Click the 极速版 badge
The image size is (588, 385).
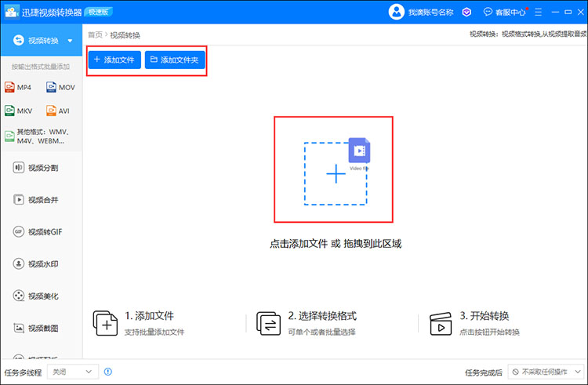[x=99, y=12]
